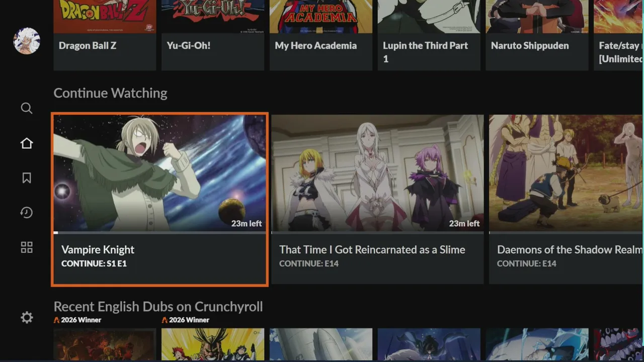The height and width of the screenshot is (362, 644).
Task: Click the Vampire Knight playback progress bar
Action: (x=159, y=233)
